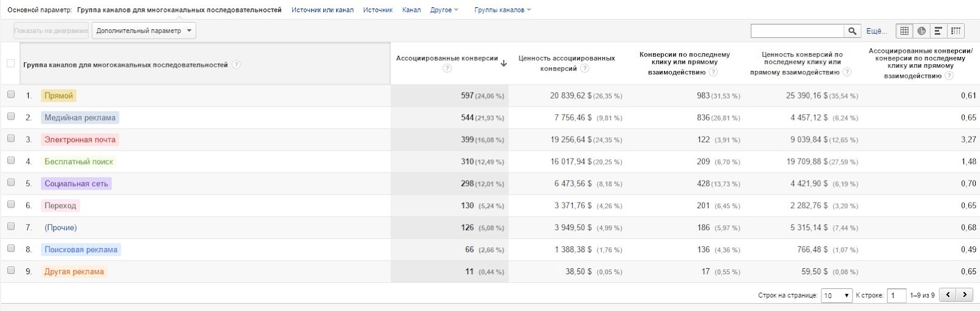Viewport: 980px width, 311px height.
Task: Click the magnifier search button
Action: click(x=852, y=31)
